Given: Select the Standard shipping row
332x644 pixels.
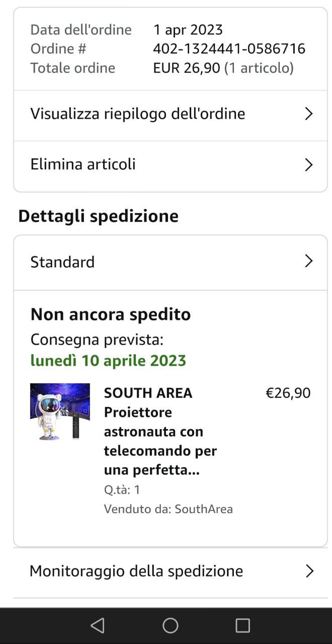Looking at the screenshot, I should click(x=171, y=262).
